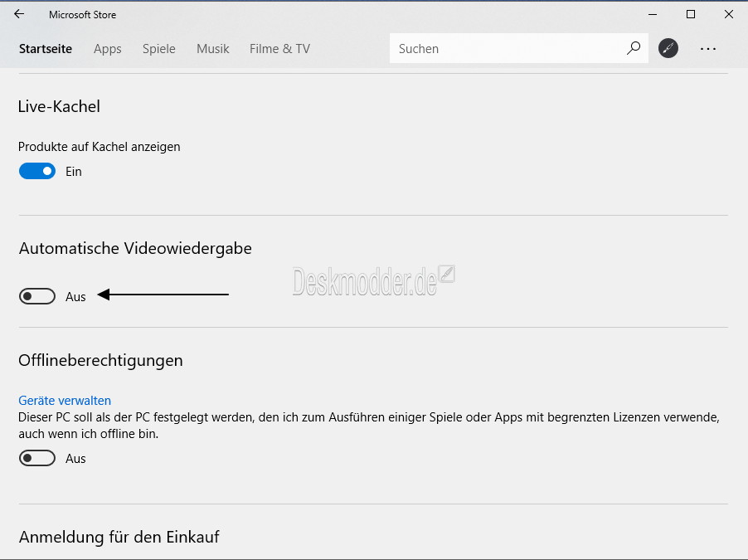Maximize the Microsoft Store window
748x560 pixels.
pos(690,14)
